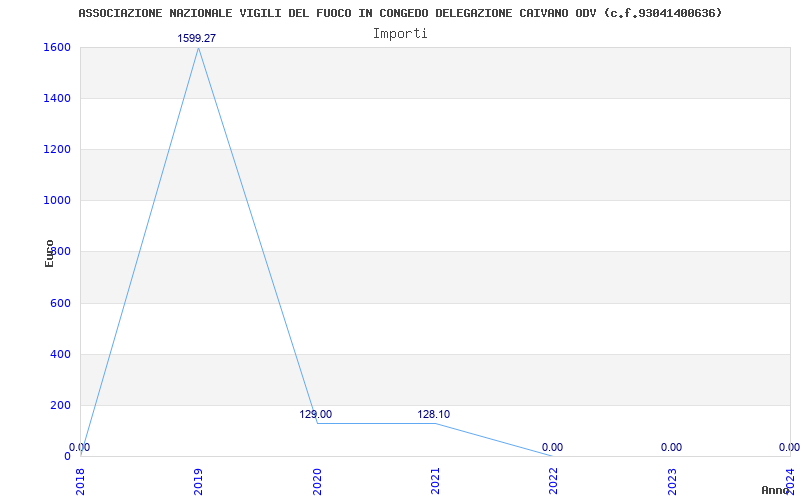Select the 200 y-axis tick label
Viewport: 800px width, 500px height.
coord(60,405)
